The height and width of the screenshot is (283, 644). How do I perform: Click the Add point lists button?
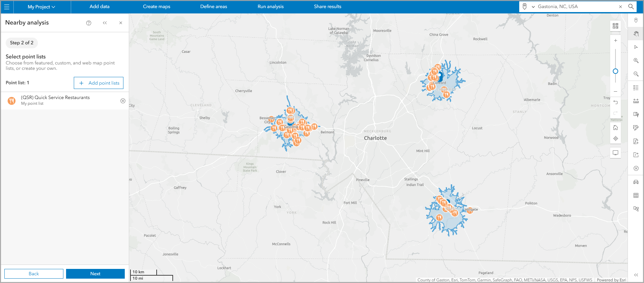(x=99, y=83)
